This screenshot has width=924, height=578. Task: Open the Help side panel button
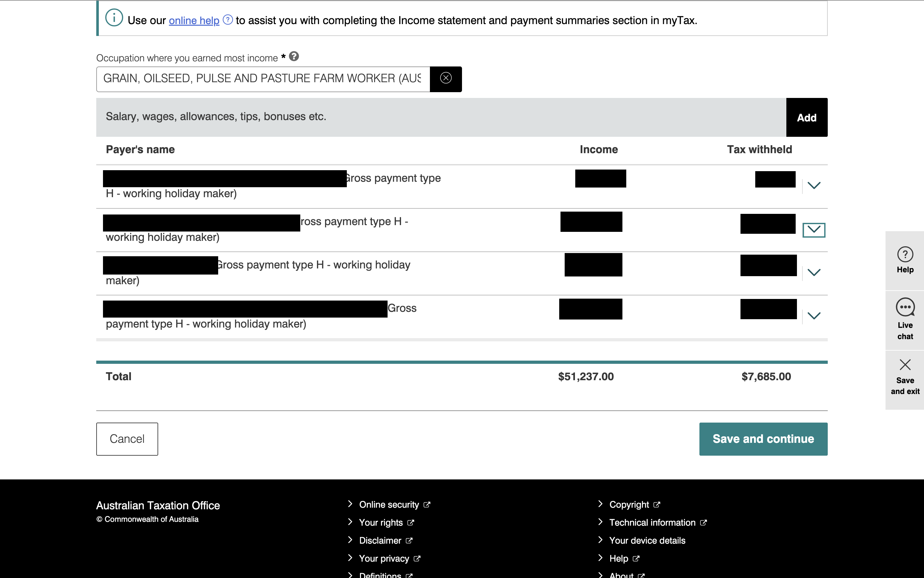[905, 260]
